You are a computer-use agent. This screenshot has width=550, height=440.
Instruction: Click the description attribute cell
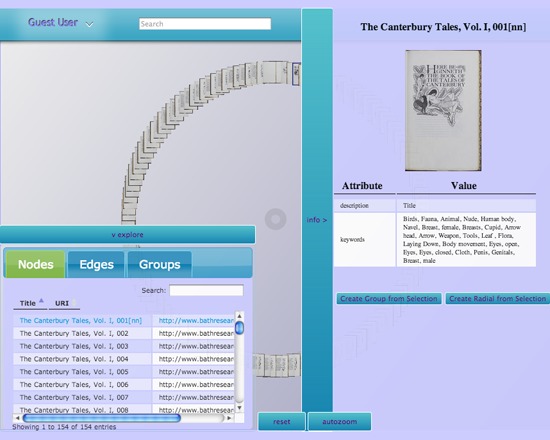tap(364, 206)
